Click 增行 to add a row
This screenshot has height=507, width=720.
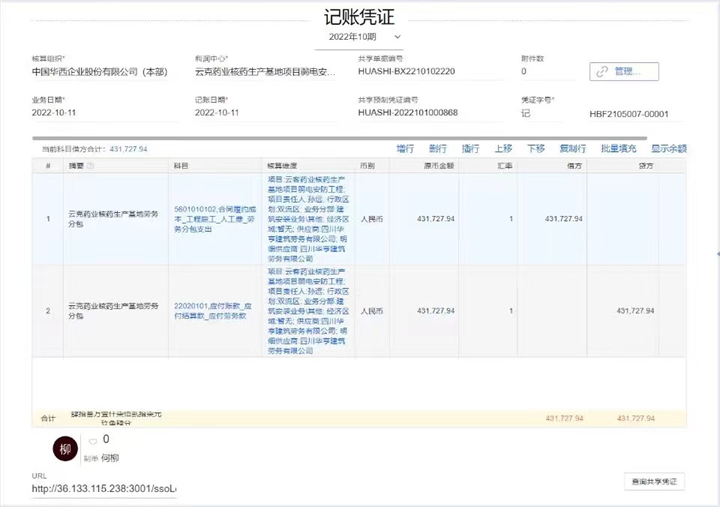tap(405, 149)
